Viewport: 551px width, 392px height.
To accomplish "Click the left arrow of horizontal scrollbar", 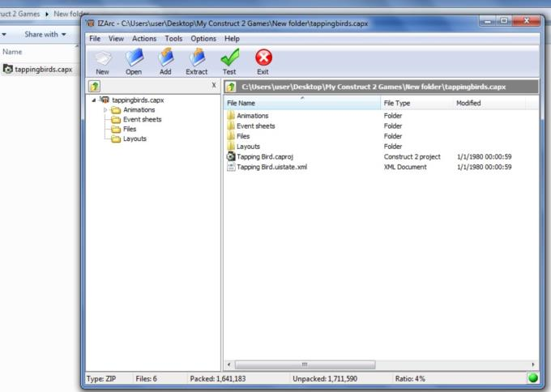I will click(229, 364).
